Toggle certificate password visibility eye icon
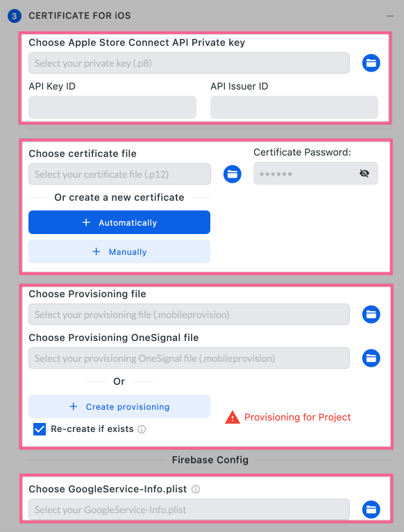 [364, 174]
